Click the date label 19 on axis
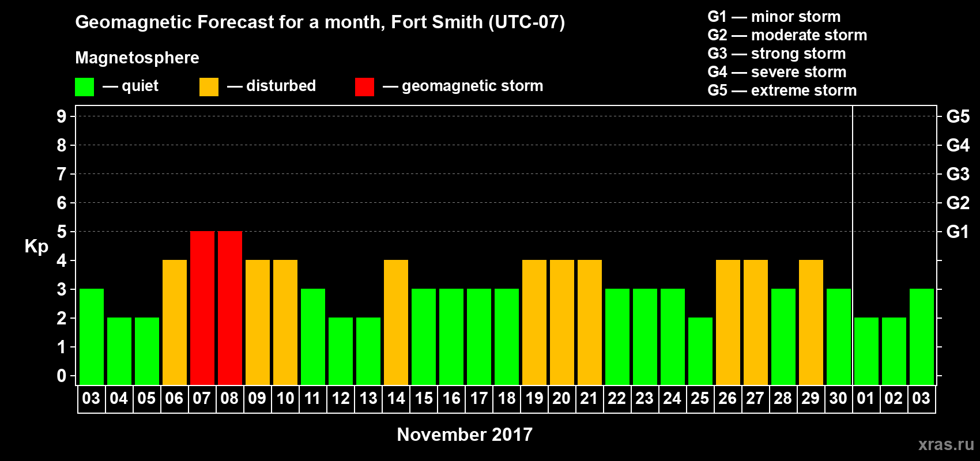 click(x=534, y=398)
